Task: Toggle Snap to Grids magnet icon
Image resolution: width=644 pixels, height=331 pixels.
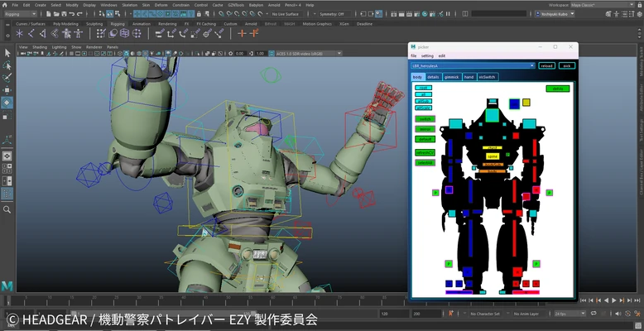Action: [x=222, y=14]
